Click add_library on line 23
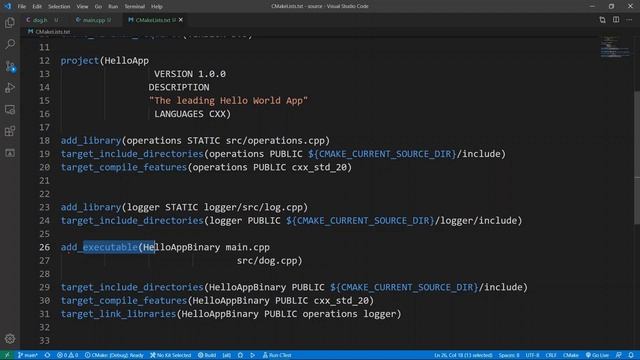This screenshot has width=640, height=360. pyautogui.click(x=91, y=207)
